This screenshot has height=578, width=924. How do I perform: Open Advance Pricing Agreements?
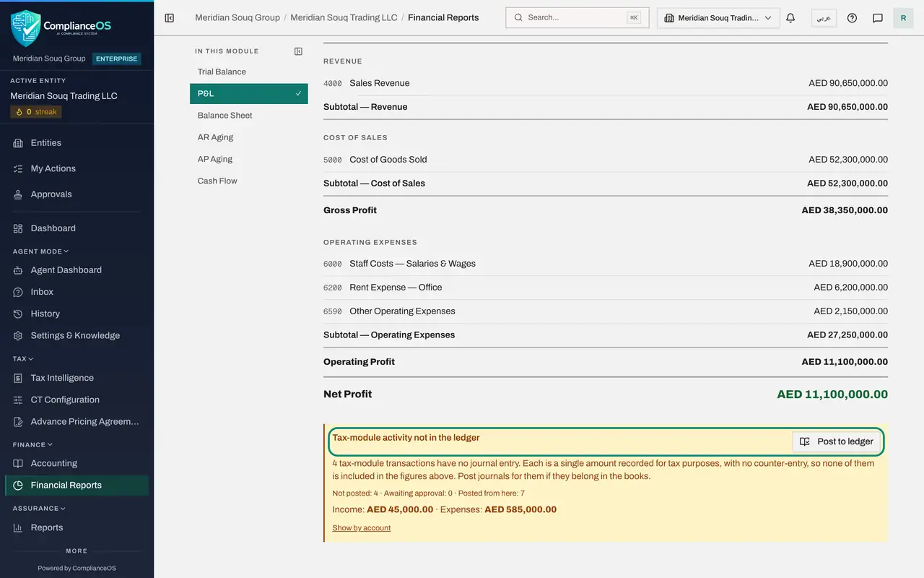[x=77, y=421]
